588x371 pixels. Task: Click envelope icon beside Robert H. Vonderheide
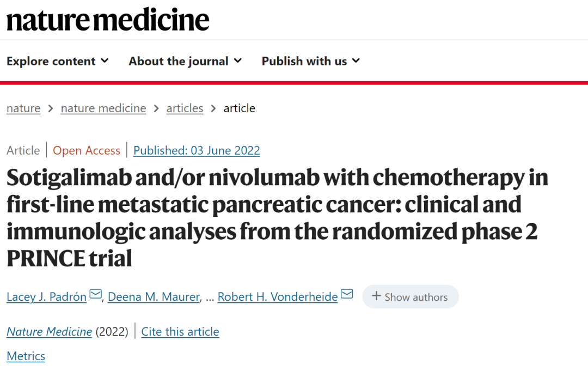(347, 295)
